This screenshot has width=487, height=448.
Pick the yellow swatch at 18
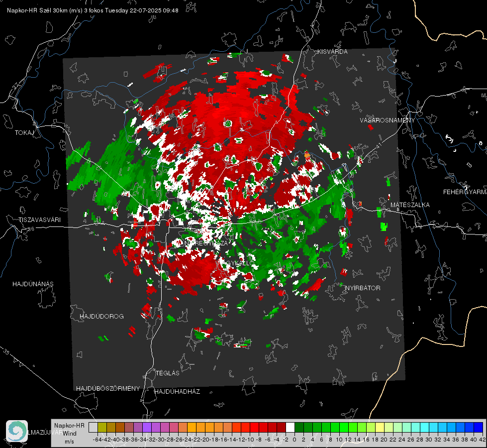click(x=380, y=428)
